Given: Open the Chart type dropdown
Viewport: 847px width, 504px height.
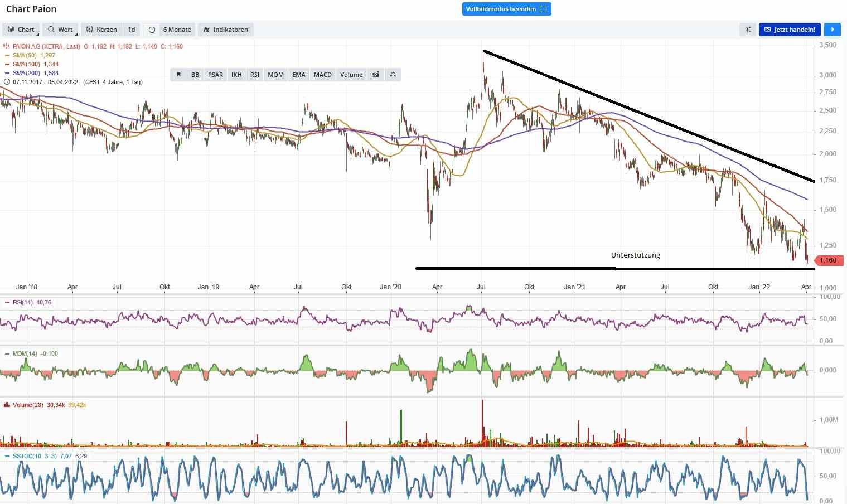Looking at the screenshot, I should click(21, 30).
